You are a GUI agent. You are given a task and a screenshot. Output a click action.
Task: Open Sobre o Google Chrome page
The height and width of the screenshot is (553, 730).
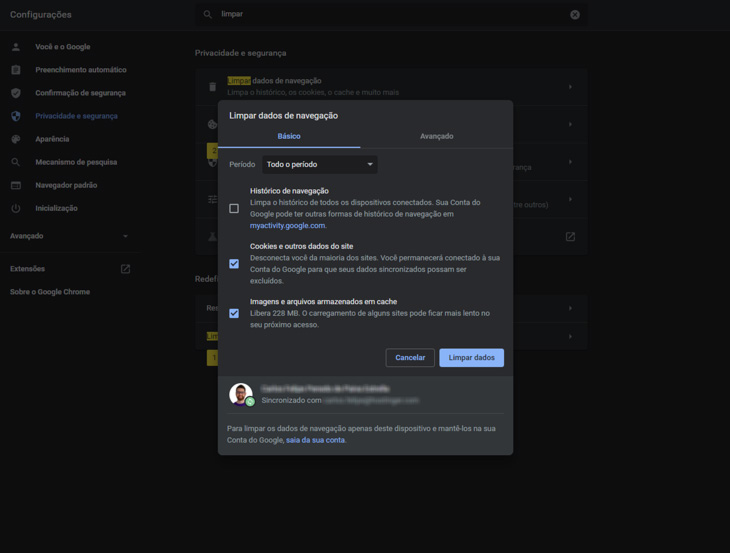(50, 292)
